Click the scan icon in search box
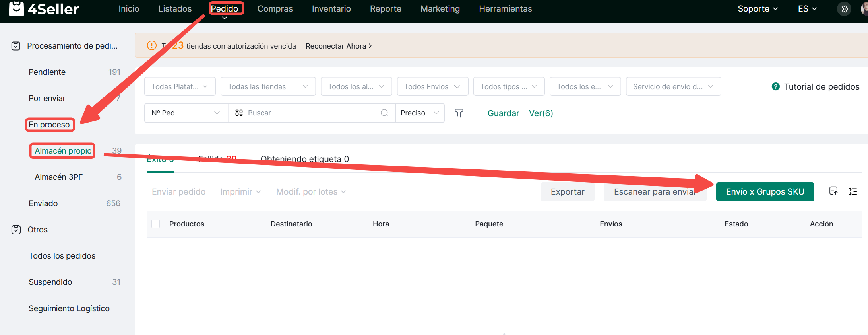Viewport: 868px width, 335px height. tap(239, 113)
